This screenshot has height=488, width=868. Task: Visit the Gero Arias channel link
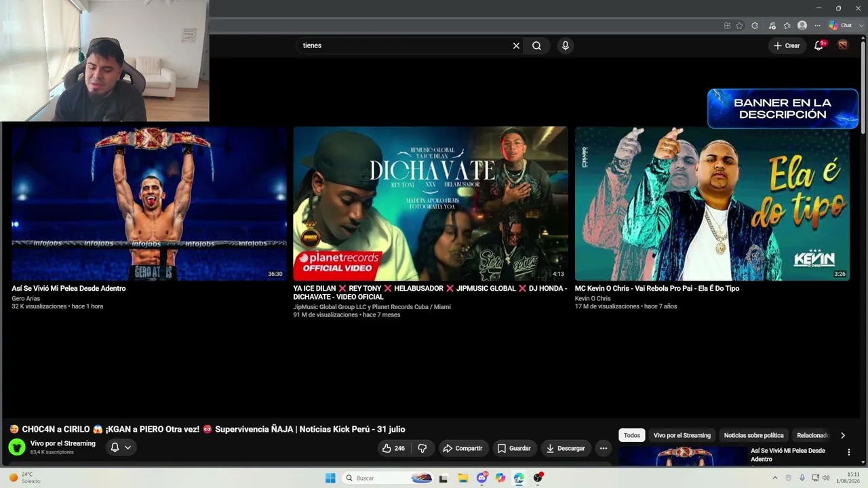point(26,298)
